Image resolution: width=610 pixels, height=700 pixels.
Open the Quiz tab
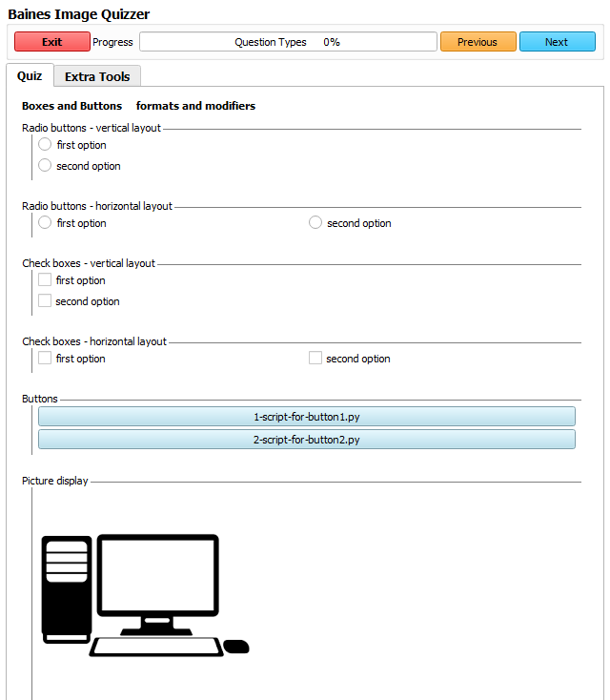(x=30, y=76)
